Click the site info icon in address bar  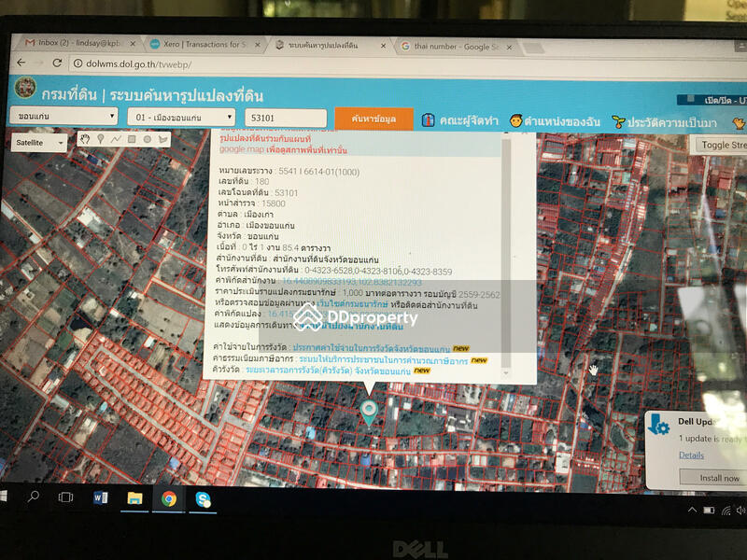[78, 63]
